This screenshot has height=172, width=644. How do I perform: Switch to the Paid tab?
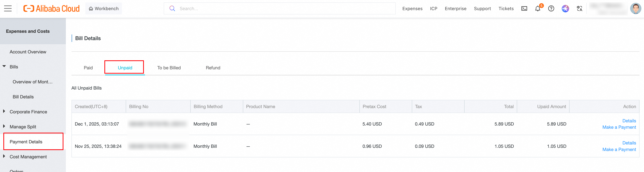tap(88, 68)
